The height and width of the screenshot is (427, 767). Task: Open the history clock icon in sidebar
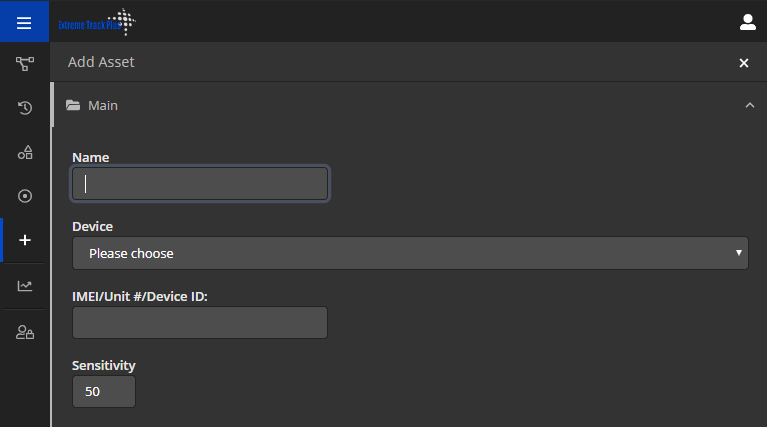(25, 108)
